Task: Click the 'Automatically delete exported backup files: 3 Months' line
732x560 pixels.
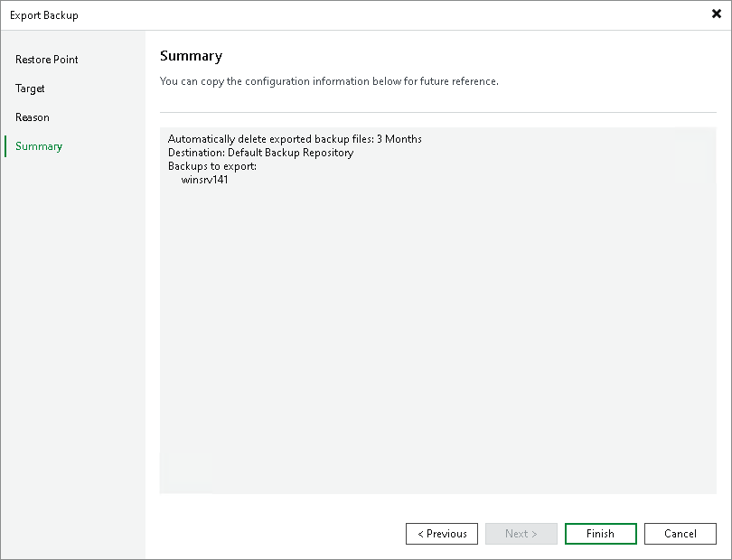Action: pos(295,139)
